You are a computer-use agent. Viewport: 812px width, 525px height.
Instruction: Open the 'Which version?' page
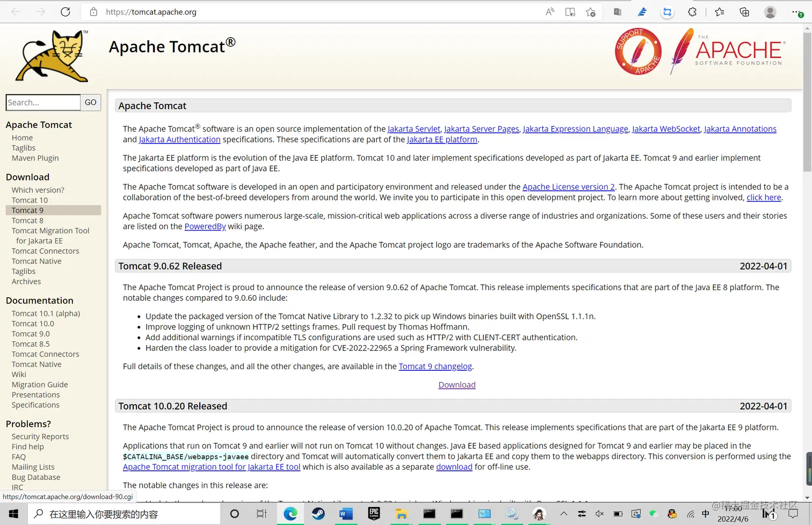point(38,190)
